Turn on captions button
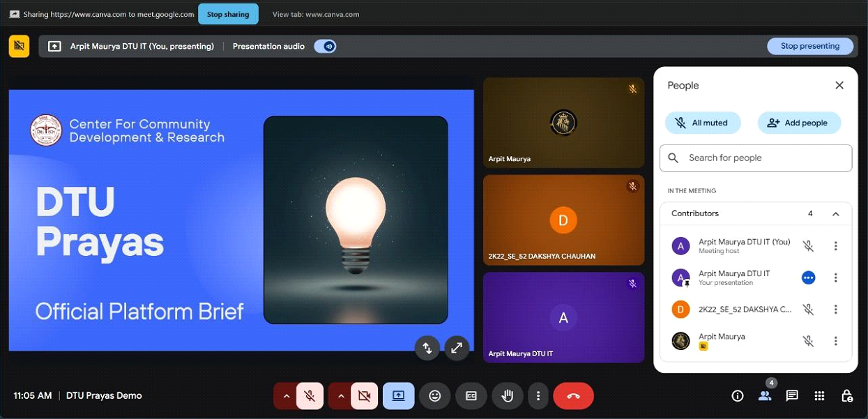The image size is (868, 419). [471, 396]
